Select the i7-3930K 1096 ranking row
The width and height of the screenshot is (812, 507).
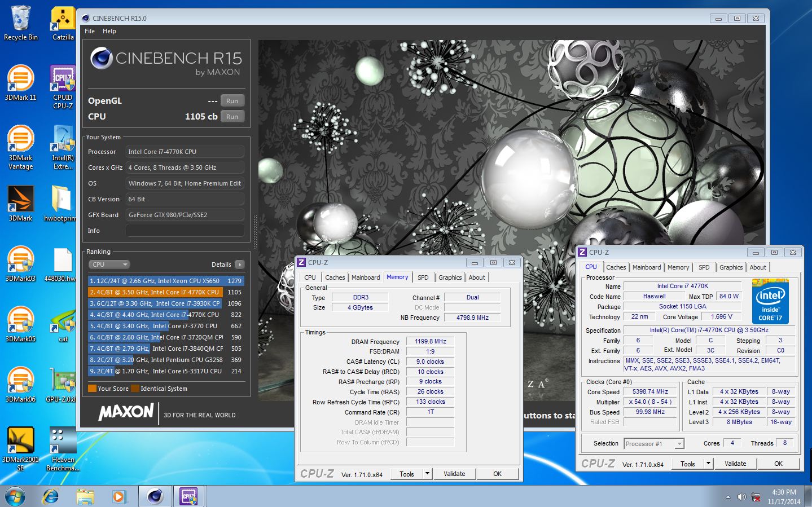[x=166, y=303]
